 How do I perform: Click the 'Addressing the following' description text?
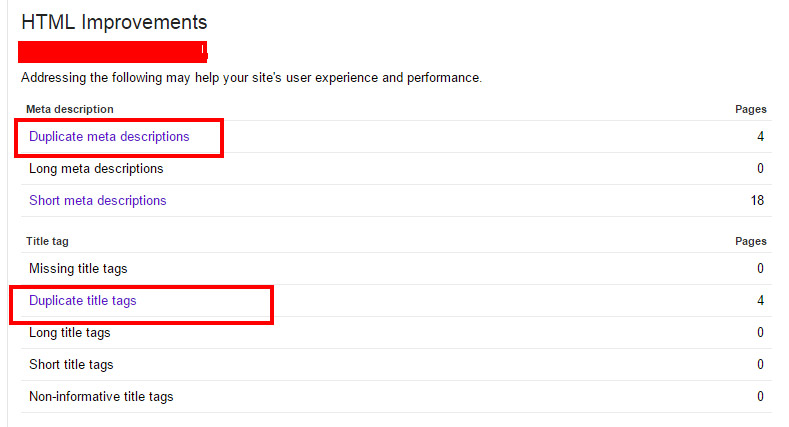tap(252, 78)
